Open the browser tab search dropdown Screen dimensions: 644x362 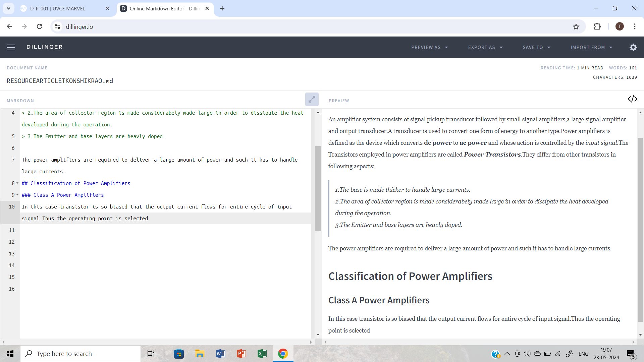tap(8, 8)
